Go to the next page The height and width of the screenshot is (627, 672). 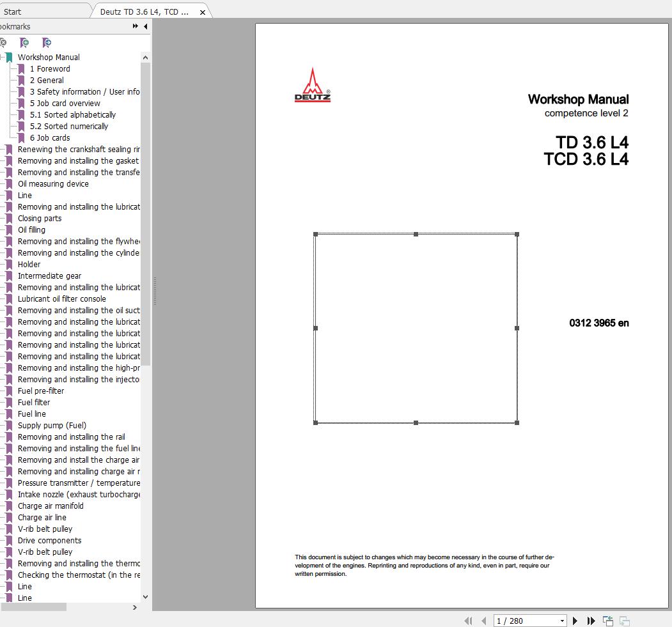tap(575, 621)
